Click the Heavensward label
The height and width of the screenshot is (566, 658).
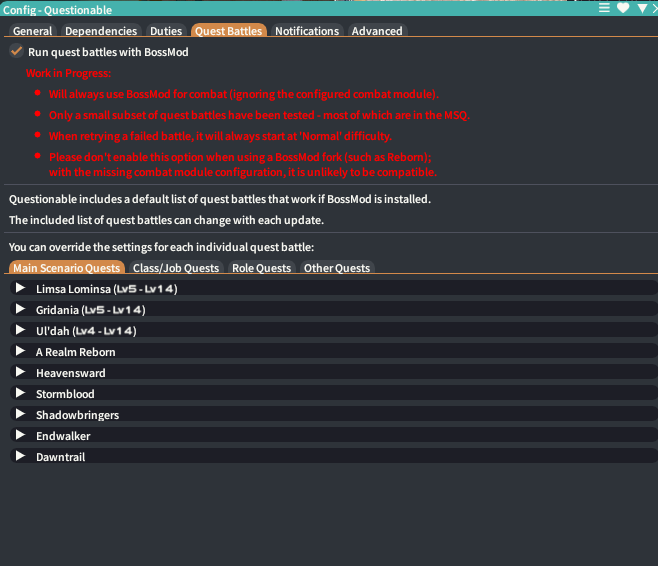pos(70,373)
